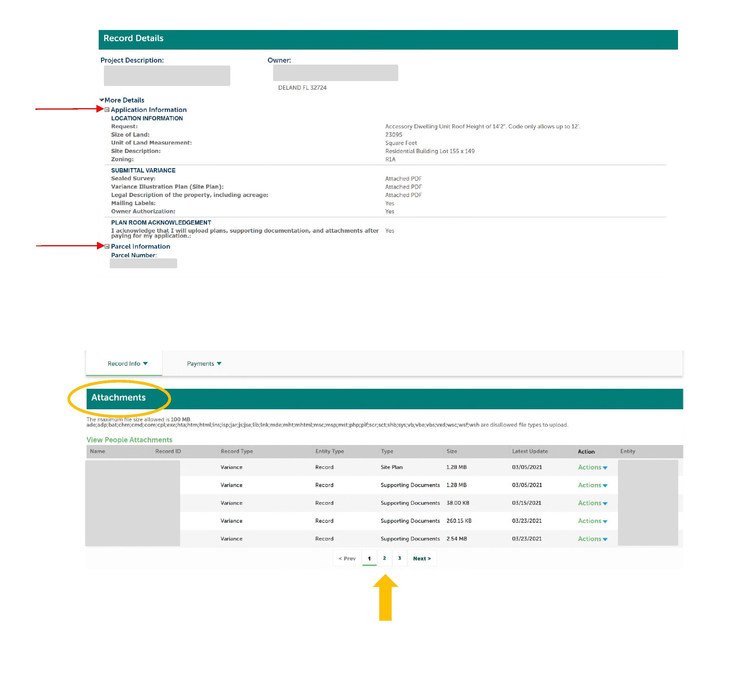Click the Action column header
Viewport: 736px width, 700px height.
point(586,451)
